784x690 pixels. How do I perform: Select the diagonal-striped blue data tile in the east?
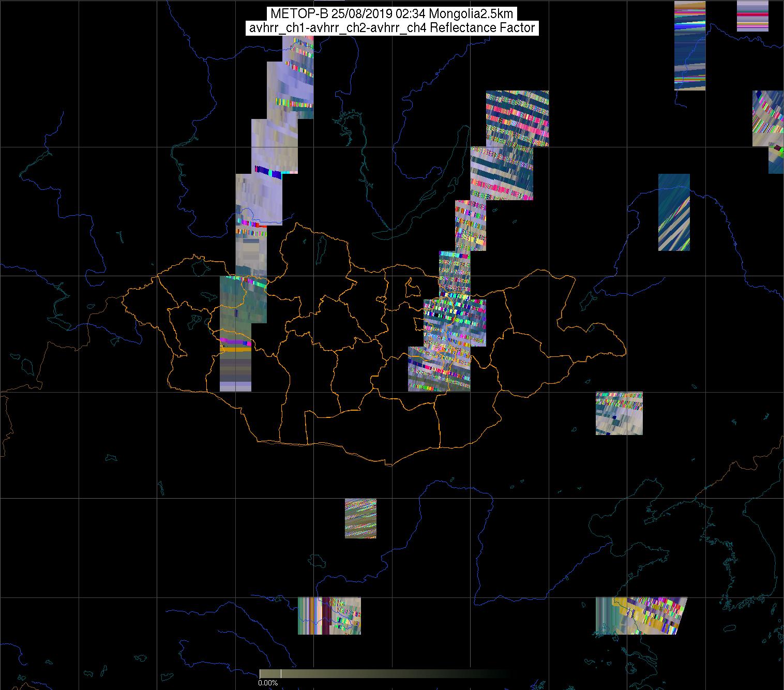click(x=674, y=212)
